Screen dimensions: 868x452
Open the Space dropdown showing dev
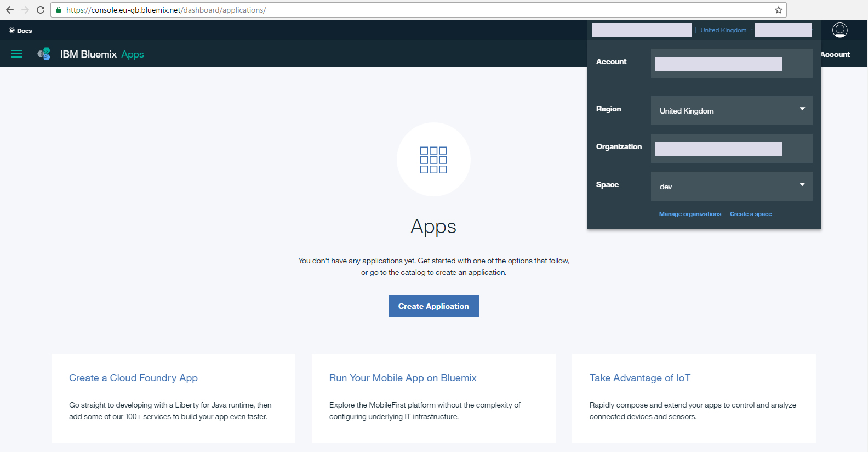point(732,187)
